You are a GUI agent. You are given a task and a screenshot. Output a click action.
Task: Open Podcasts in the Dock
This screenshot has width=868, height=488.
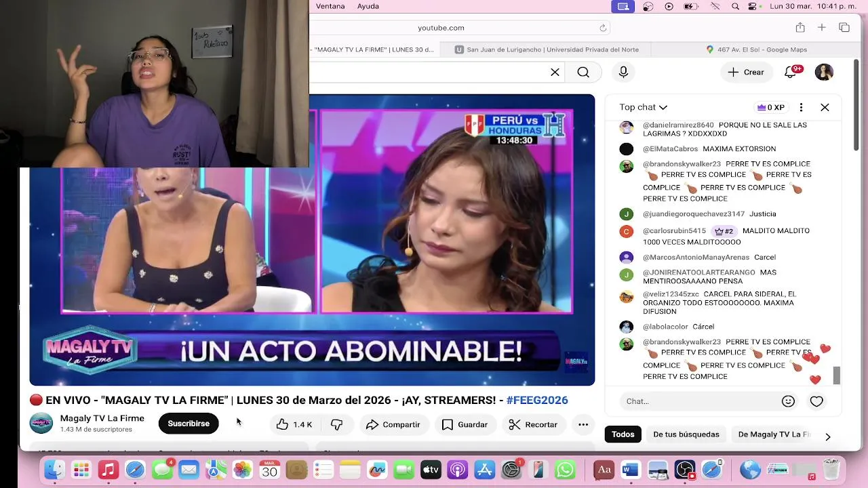click(458, 470)
